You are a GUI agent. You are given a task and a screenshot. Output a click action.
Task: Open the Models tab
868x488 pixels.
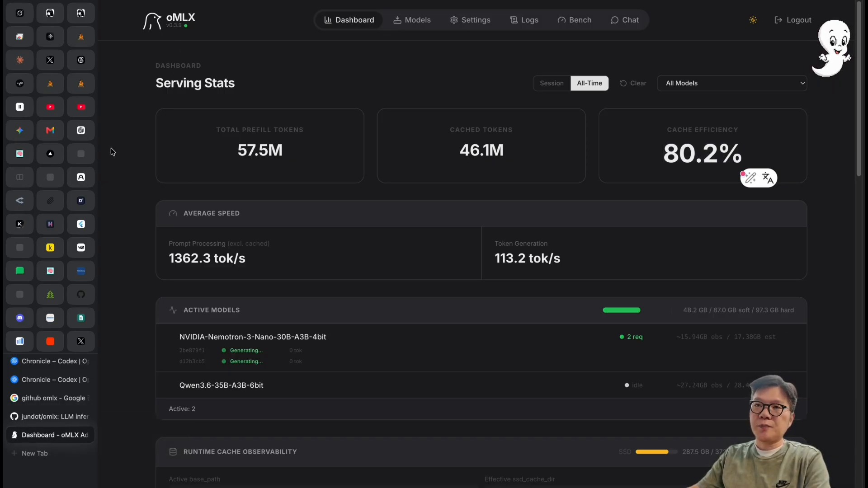coord(412,20)
